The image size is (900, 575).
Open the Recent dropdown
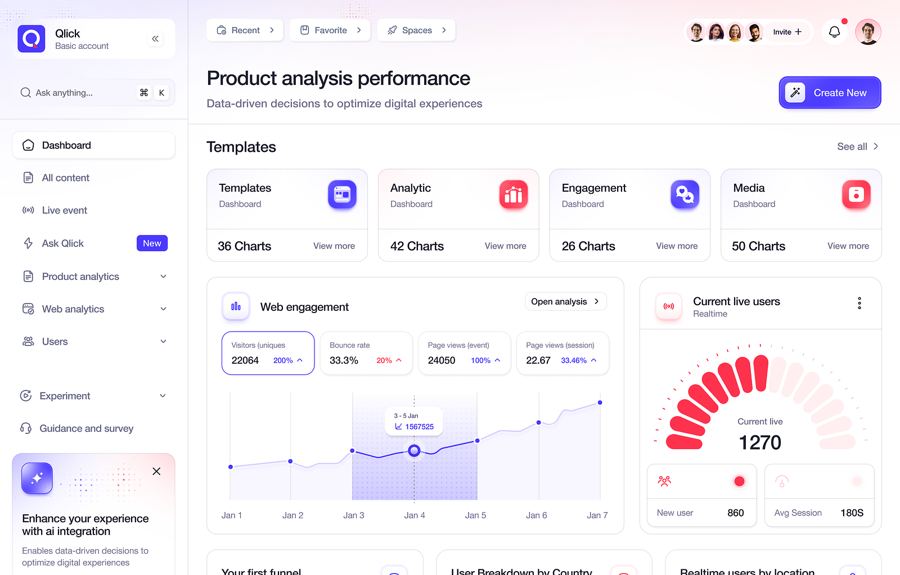[x=245, y=30]
